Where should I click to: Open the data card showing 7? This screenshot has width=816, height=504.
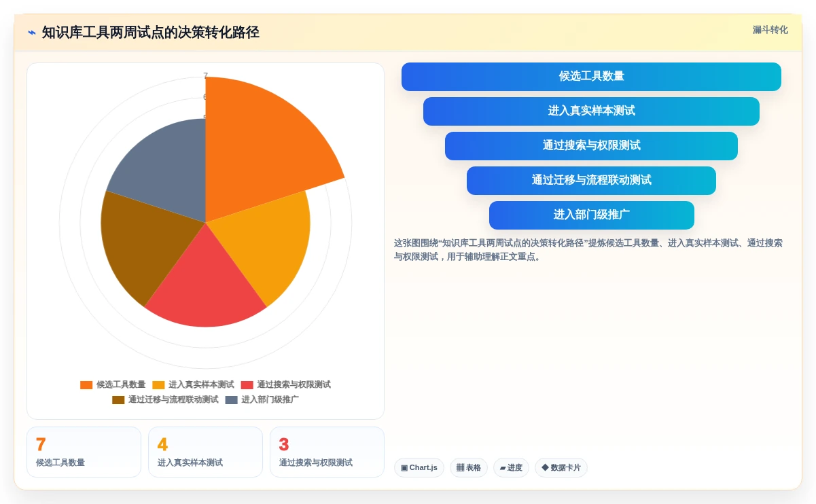(84, 452)
